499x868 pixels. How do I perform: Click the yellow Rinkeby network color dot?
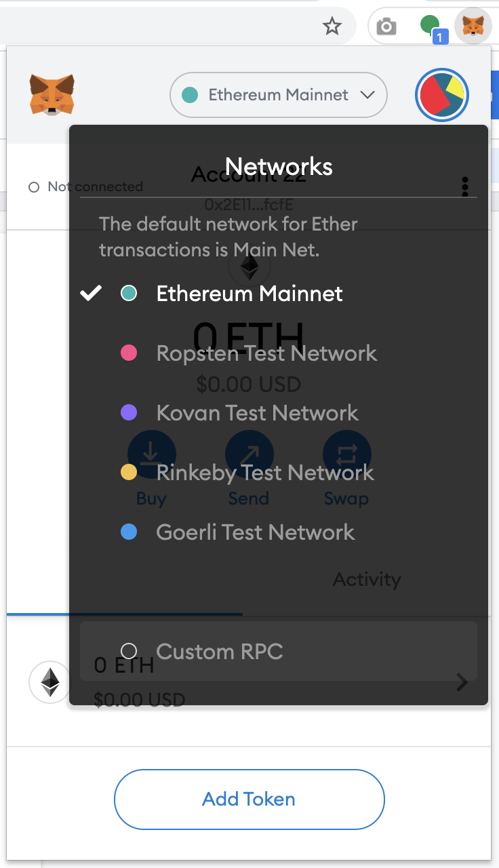[128, 473]
